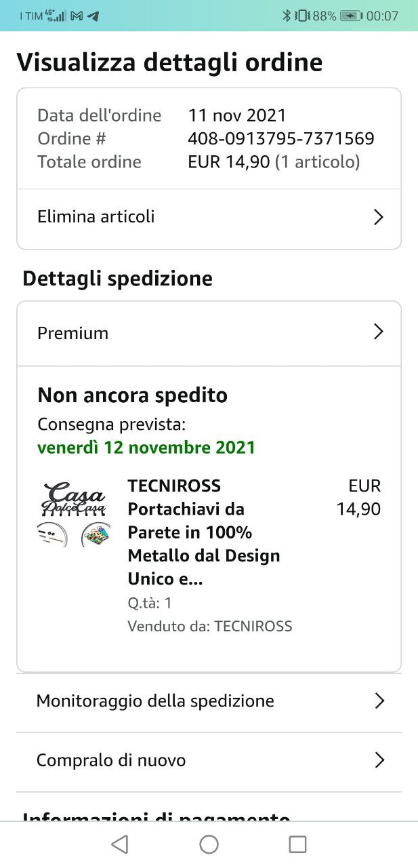418x868 pixels.
Task: Tap the order number 408-0913795-7371569
Action: coord(280,139)
